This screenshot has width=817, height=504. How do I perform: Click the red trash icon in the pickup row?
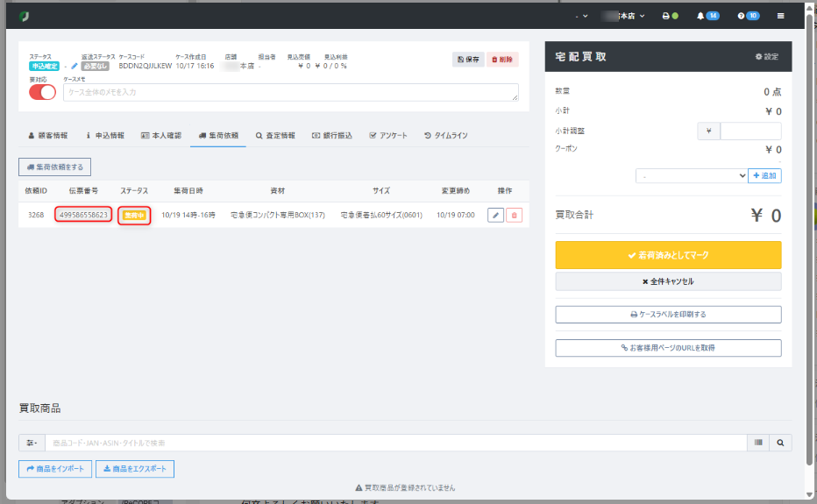(514, 215)
